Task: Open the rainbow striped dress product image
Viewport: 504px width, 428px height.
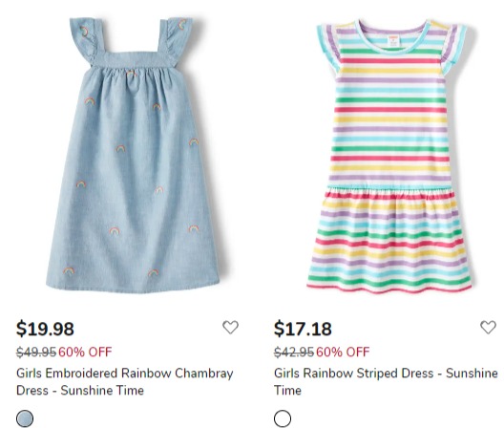Action: [x=389, y=157]
